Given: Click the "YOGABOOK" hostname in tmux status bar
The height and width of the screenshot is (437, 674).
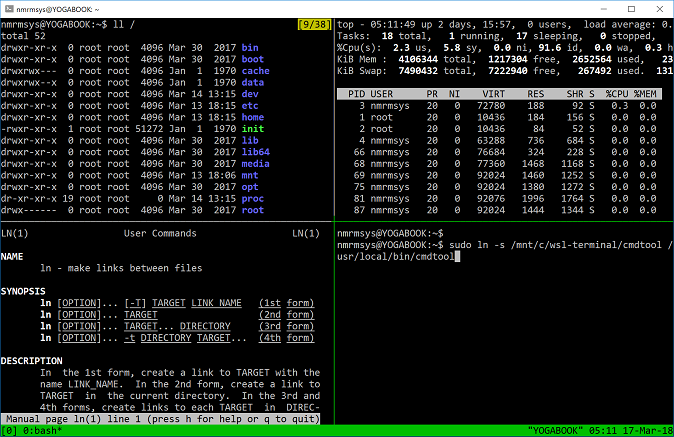Looking at the screenshot, I should pyautogui.click(x=555, y=431).
